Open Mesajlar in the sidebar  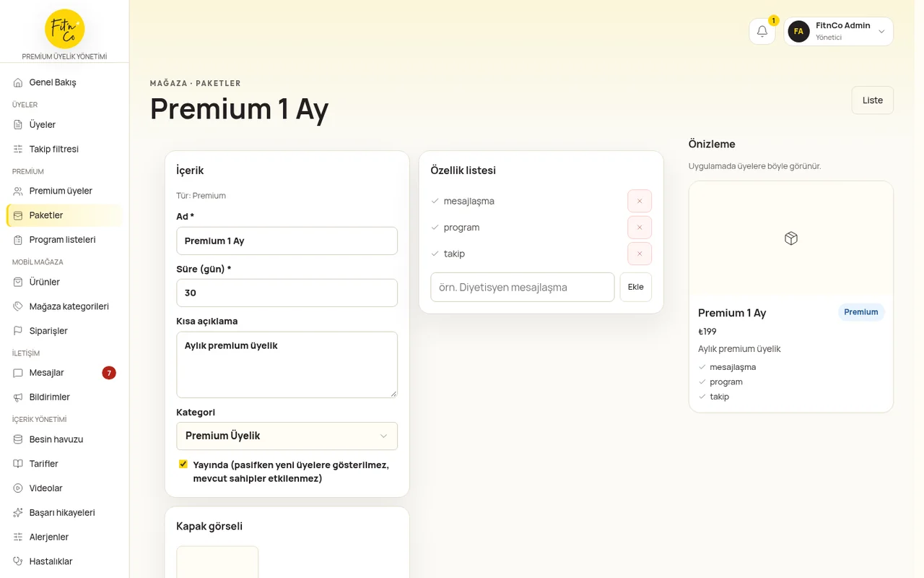64,373
